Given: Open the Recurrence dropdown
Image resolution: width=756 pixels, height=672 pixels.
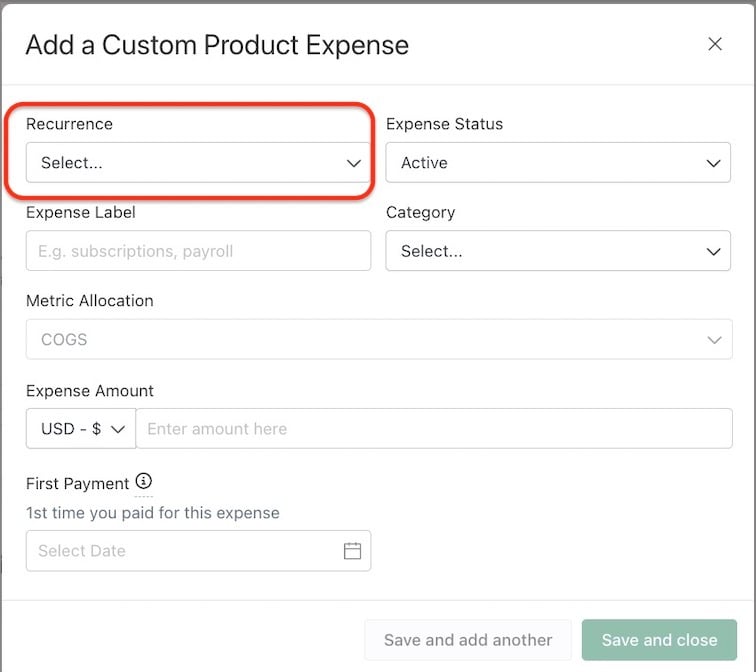Looking at the screenshot, I should (198, 162).
